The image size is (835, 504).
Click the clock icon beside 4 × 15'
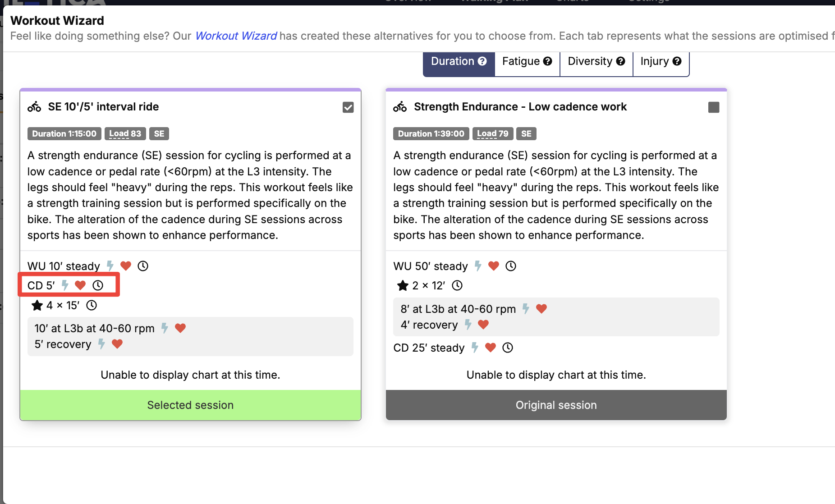(x=92, y=305)
